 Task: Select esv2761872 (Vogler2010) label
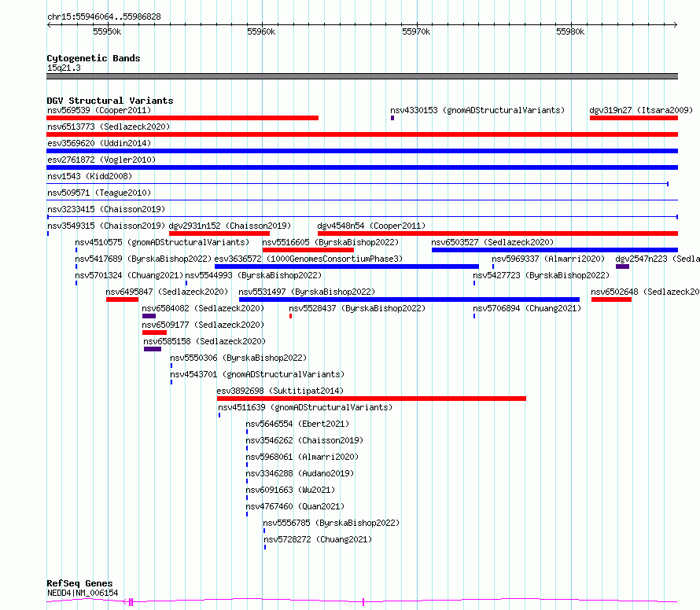pos(101,160)
